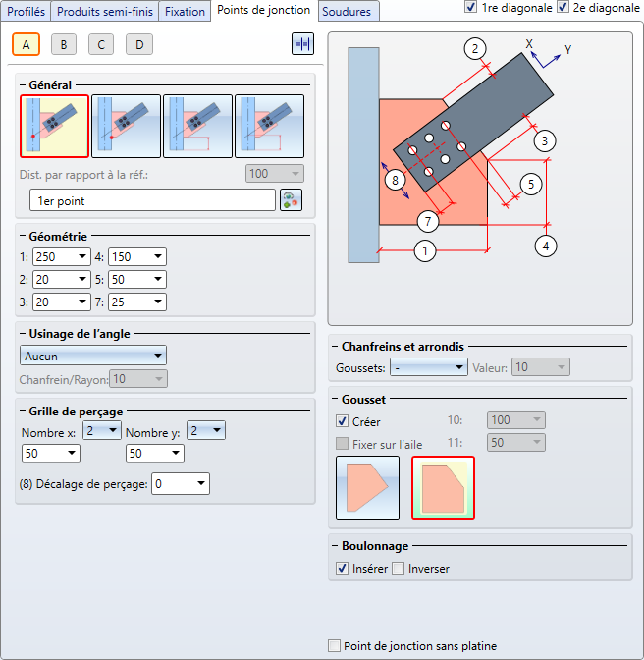This screenshot has width=644, height=660.
Task: Collapse the Général section
Action: click(23, 85)
